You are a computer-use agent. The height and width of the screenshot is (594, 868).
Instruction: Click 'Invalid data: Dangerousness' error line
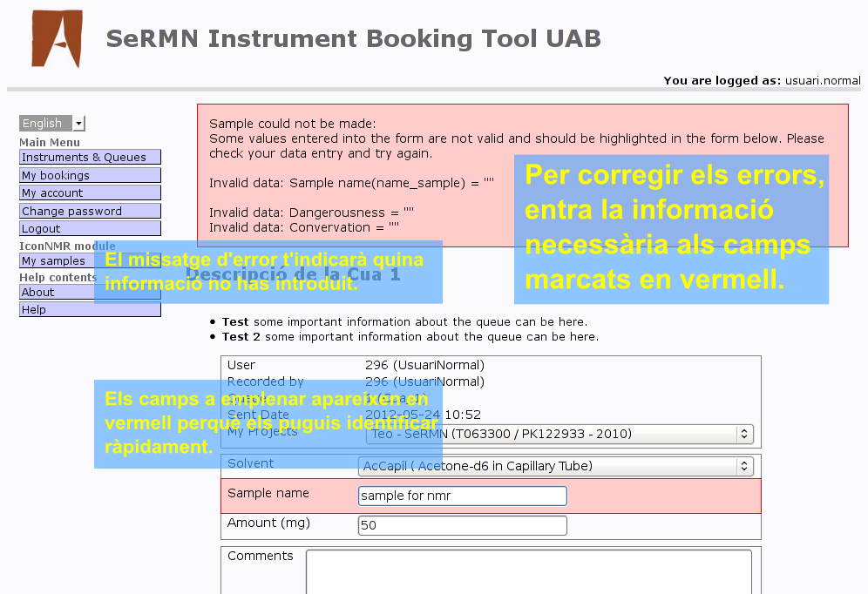[x=312, y=213]
